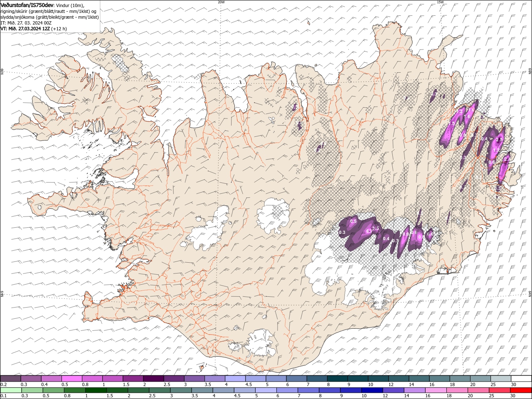
Task: Click the dark mauve 0.2 swatch in upper legend
Action: [10, 379]
